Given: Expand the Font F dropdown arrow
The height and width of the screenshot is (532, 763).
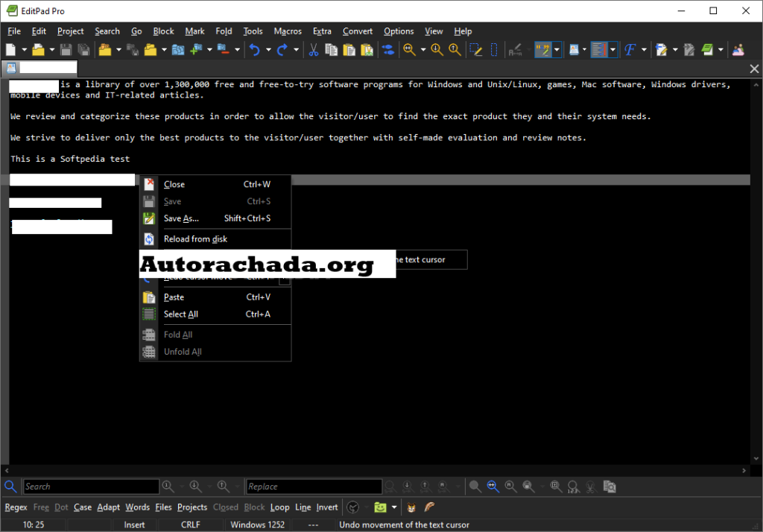Looking at the screenshot, I should tap(644, 50).
